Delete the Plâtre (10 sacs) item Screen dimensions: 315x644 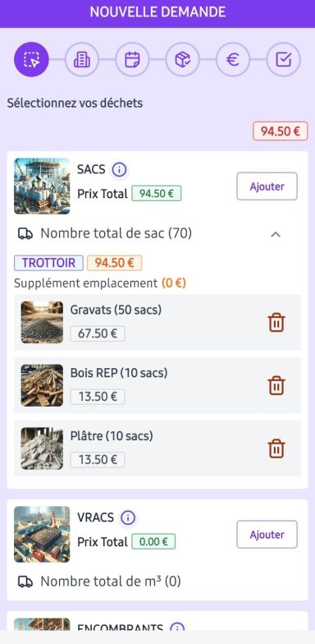[x=276, y=448]
